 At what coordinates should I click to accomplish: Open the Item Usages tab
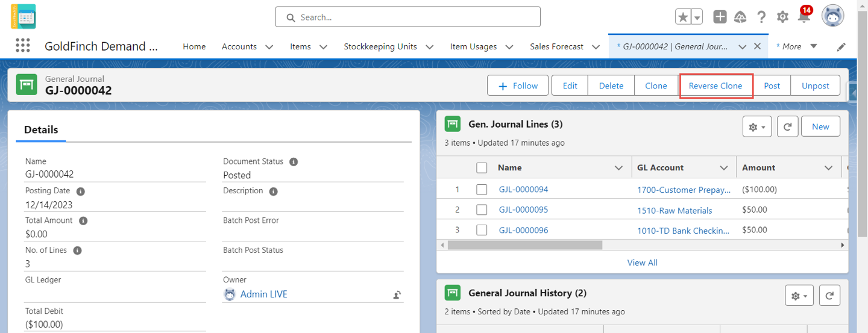pos(473,46)
